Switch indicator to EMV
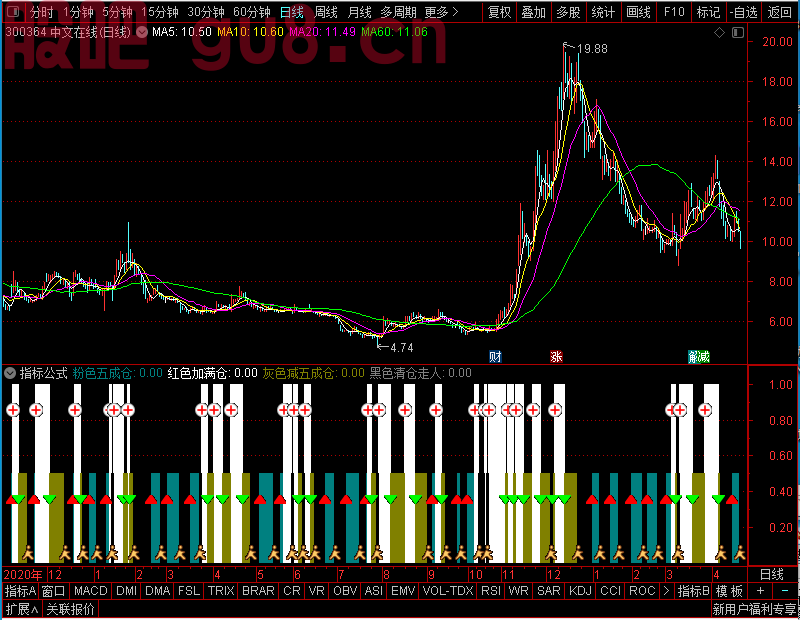This screenshot has width=800, height=620. tap(403, 591)
